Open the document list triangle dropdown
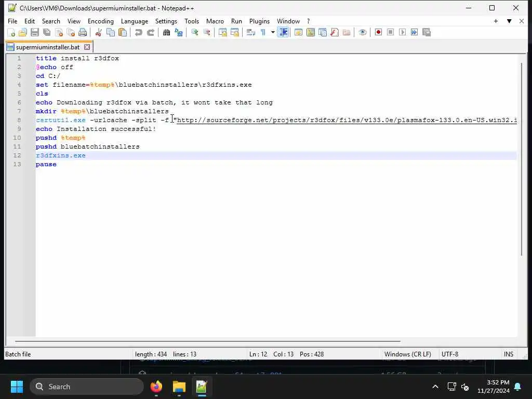 pos(509,21)
